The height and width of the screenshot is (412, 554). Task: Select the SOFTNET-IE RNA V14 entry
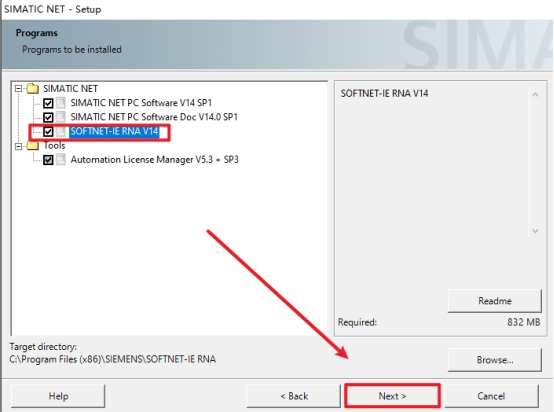point(114,131)
